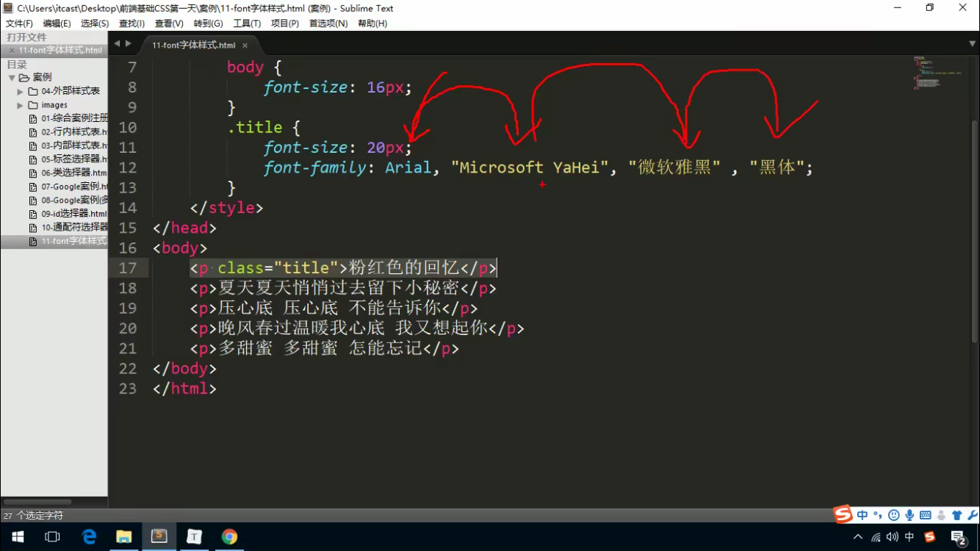Open the Windows Start menu
Screen dimensions: 980x551
(18, 537)
